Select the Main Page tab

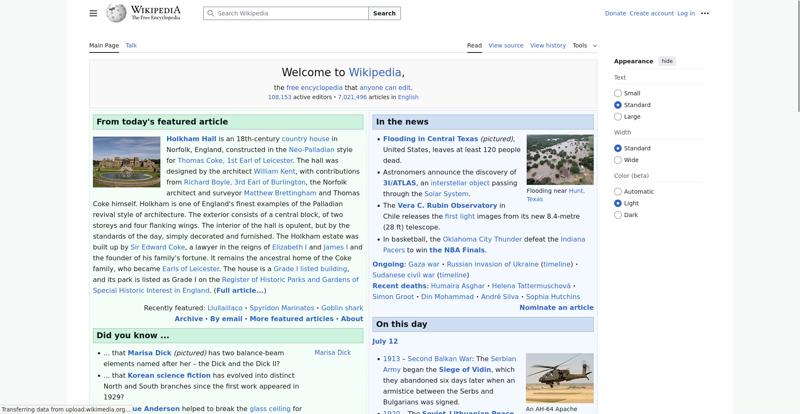pyautogui.click(x=104, y=45)
